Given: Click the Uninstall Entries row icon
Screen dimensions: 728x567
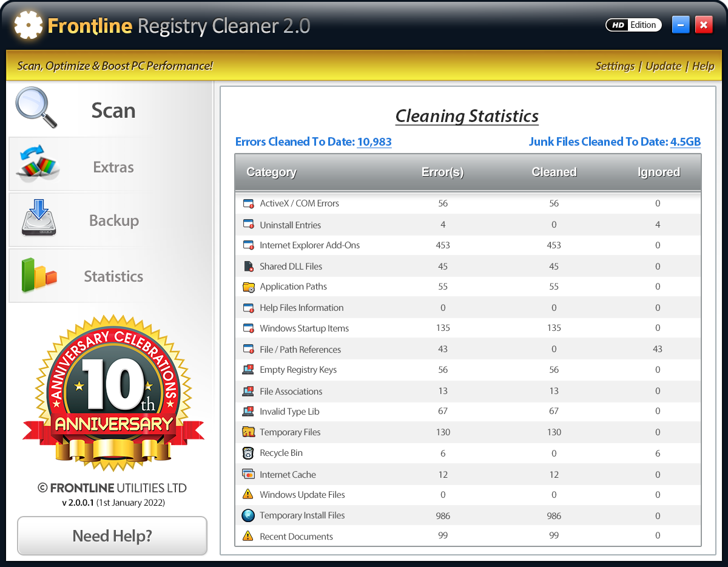Looking at the screenshot, I should pos(248,225).
